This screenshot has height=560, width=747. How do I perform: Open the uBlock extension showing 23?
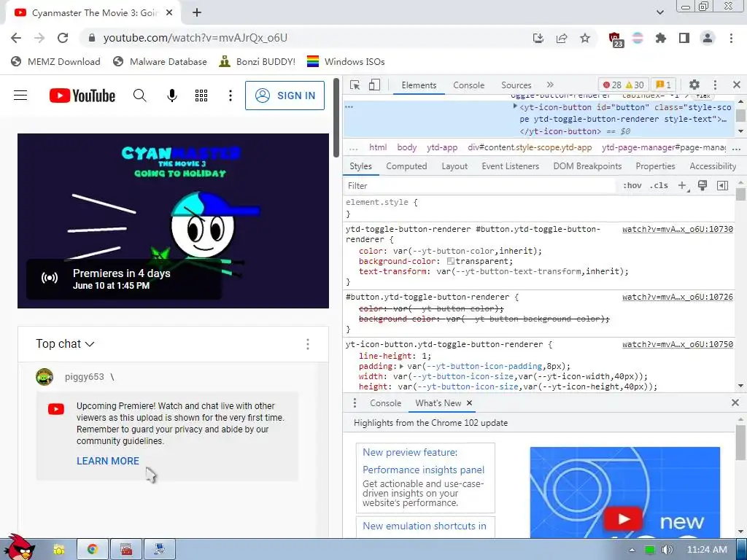[x=615, y=39]
